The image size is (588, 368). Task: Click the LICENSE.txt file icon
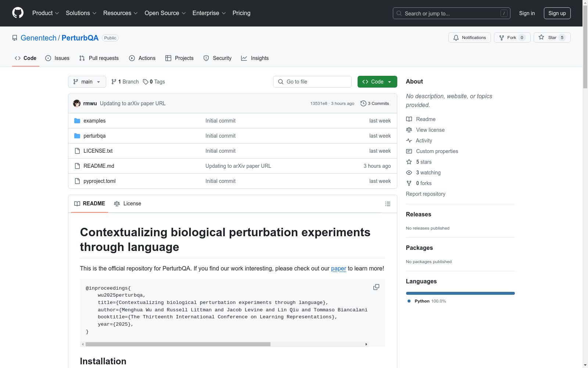[x=77, y=151]
